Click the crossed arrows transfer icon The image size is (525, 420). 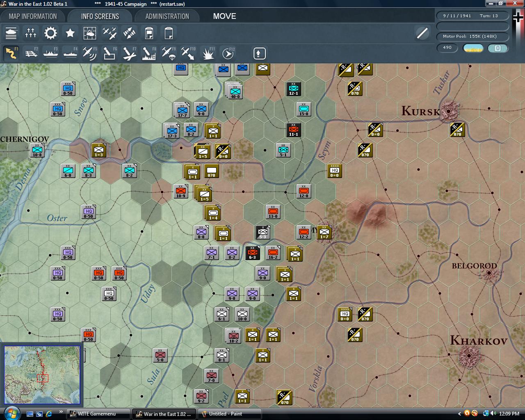[x=129, y=33]
